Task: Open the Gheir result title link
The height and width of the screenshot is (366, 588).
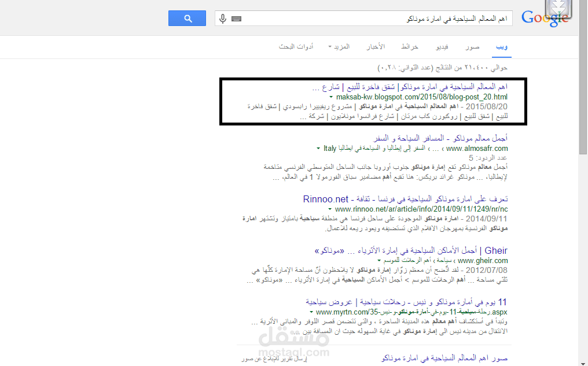Action: [x=411, y=250]
